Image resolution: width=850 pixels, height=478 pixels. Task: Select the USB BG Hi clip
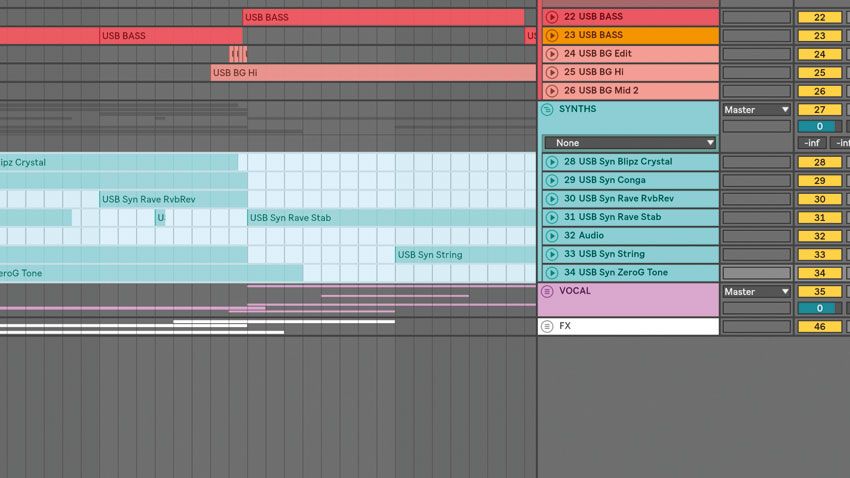coord(373,73)
